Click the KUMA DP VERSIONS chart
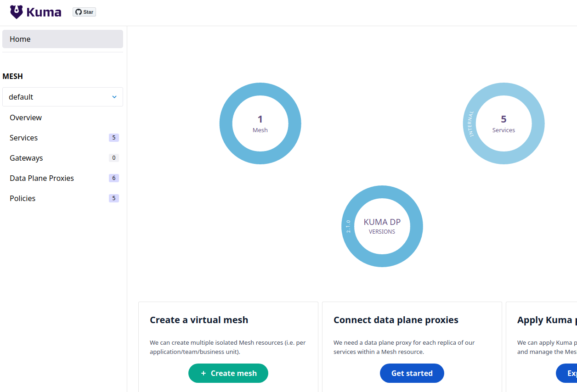Image resolution: width=577 pixels, height=392 pixels. pyautogui.click(x=382, y=226)
